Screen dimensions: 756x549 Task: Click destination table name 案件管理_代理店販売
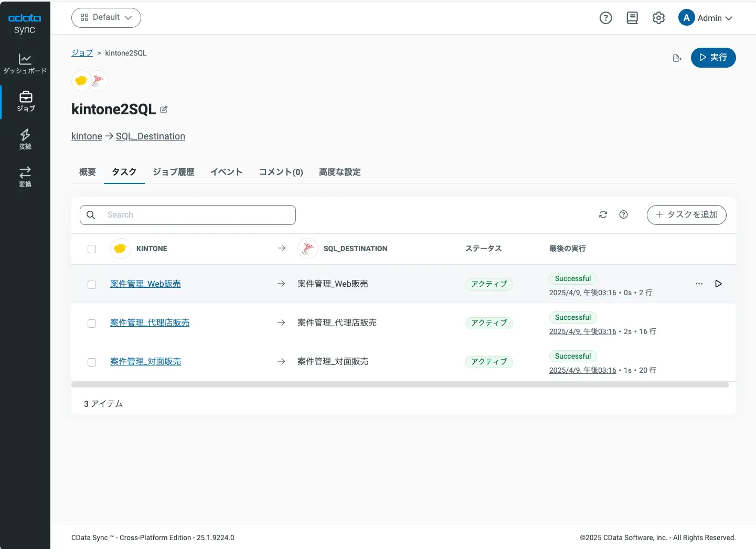click(337, 322)
